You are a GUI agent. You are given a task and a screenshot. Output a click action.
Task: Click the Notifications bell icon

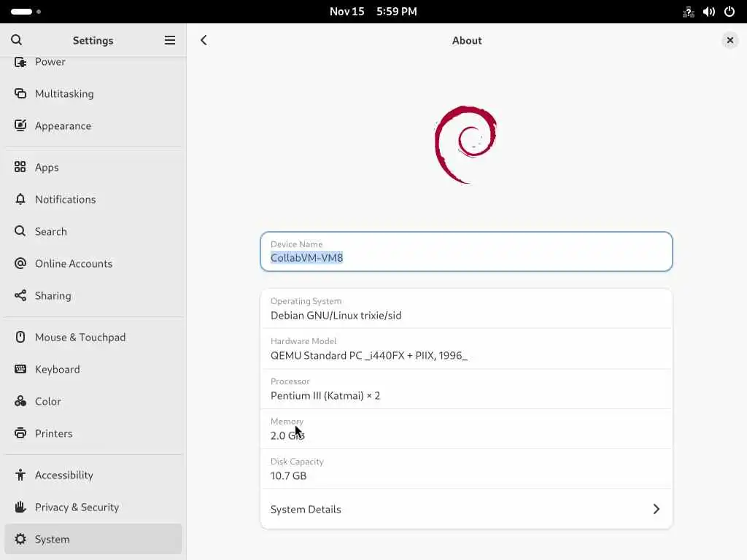coord(20,199)
